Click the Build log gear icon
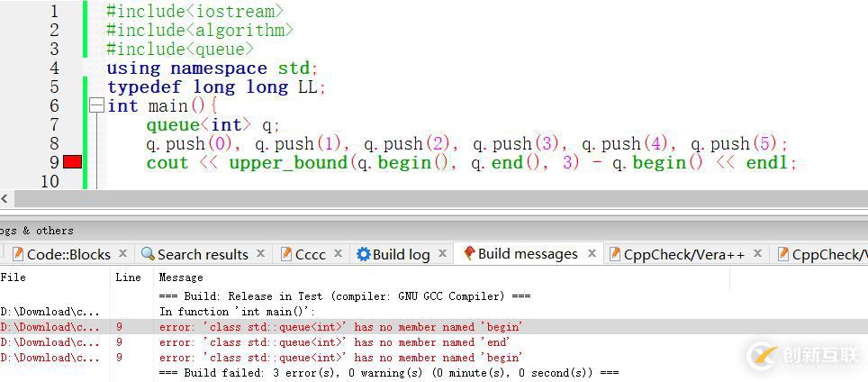This screenshot has height=382, width=868. tap(363, 254)
